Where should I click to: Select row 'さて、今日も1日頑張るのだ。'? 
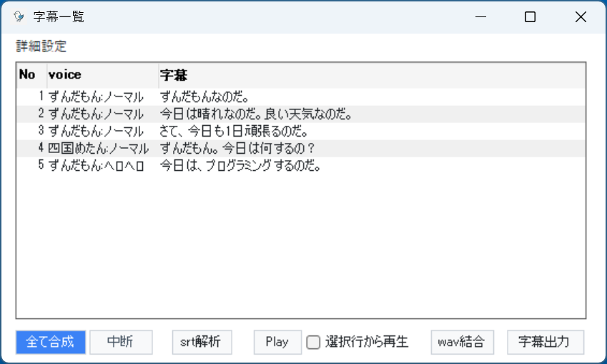(301, 131)
